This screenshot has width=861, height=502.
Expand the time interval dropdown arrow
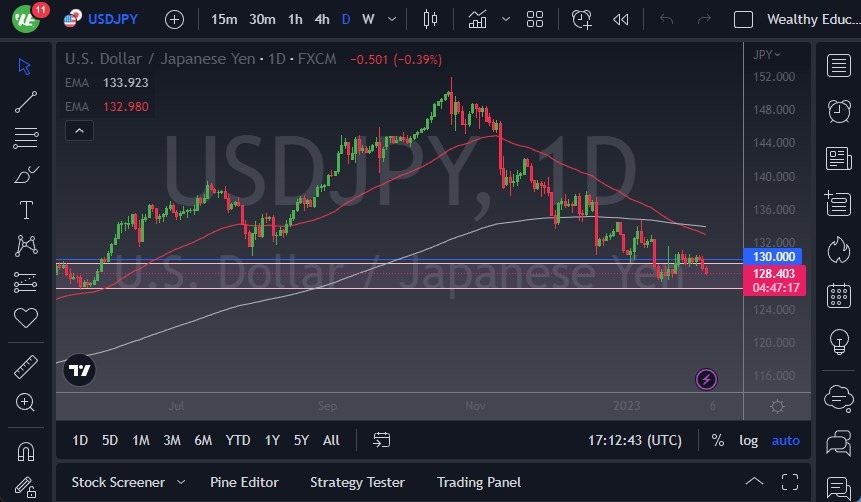tap(391, 19)
